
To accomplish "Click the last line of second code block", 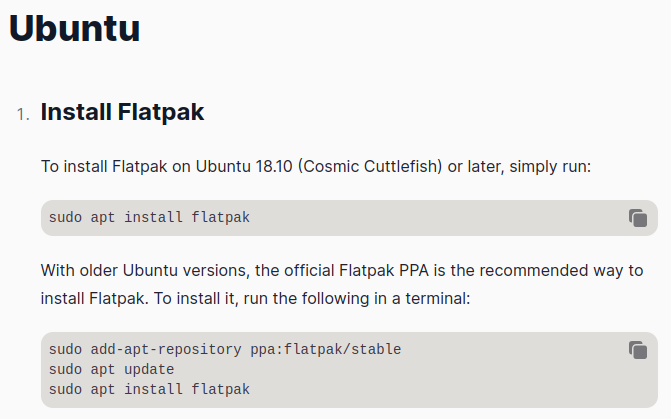I will point(149,389).
